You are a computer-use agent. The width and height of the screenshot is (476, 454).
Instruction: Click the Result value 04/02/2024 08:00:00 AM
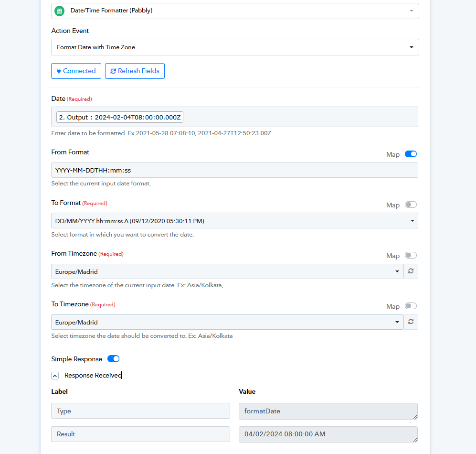[x=328, y=434]
